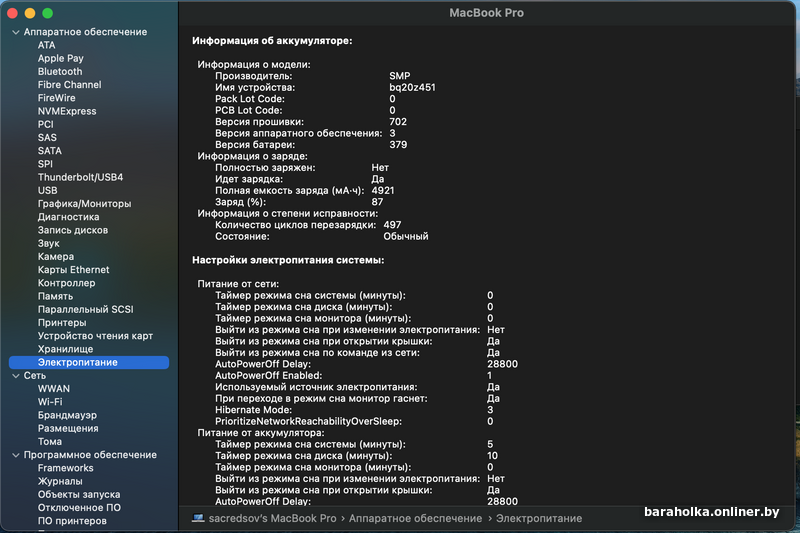Click the laptop icon in path bar
Image resolution: width=800 pixels, height=533 pixels.
click(x=198, y=519)
